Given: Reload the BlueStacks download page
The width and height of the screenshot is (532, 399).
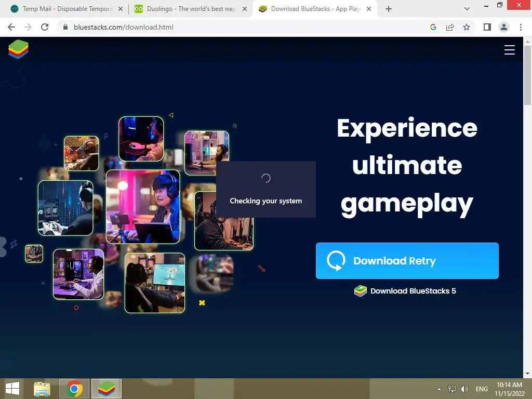Looking at the screenshot, I should 45,27.
